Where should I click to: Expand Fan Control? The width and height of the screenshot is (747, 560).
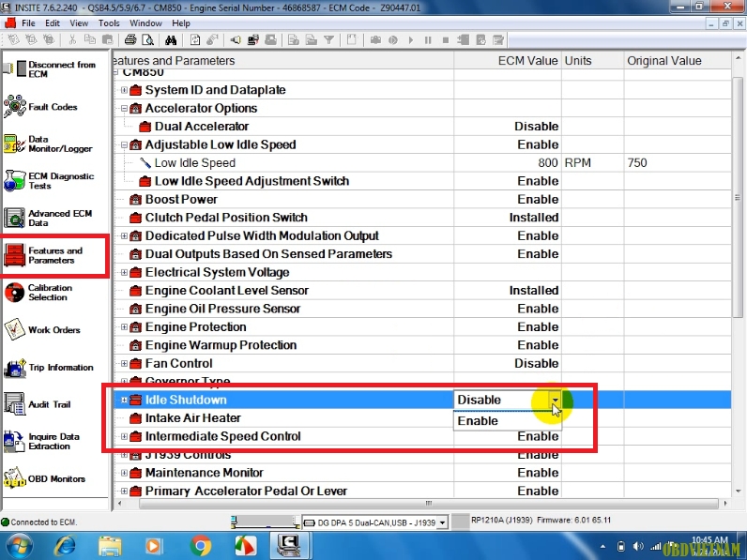124,363
